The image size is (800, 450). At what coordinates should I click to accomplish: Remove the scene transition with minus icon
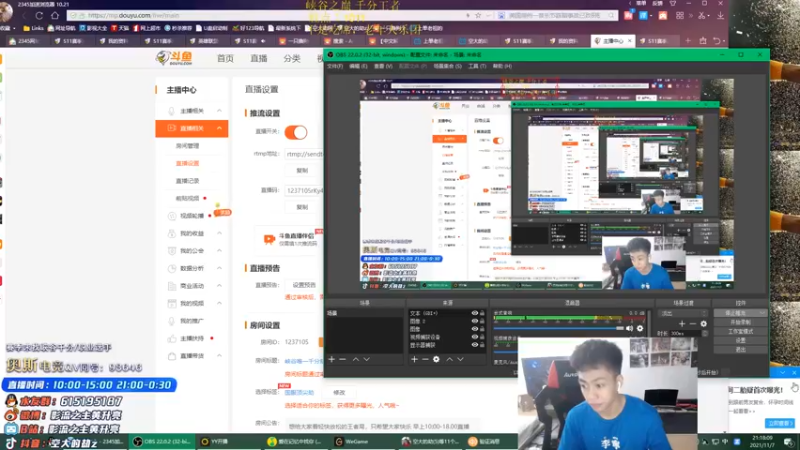(692, 323)
